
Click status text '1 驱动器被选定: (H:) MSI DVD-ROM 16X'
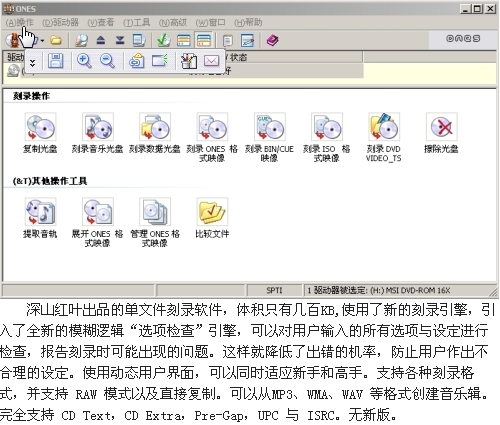(x=378, y=290)
